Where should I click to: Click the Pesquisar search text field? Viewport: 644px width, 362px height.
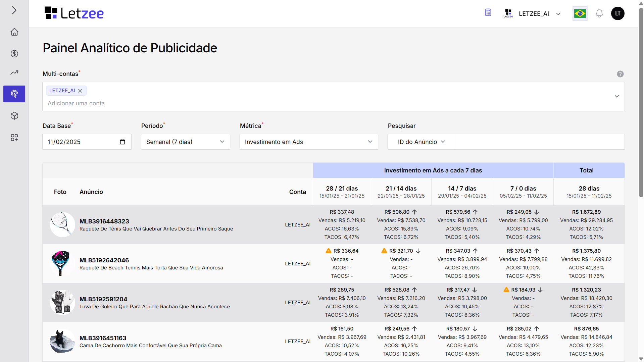pos(540,142)
